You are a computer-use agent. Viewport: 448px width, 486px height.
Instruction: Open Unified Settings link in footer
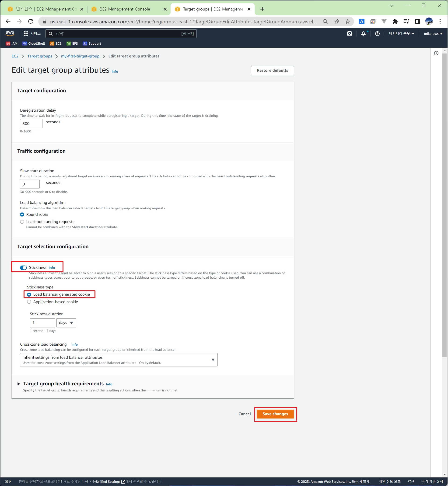tap(111, 482)
